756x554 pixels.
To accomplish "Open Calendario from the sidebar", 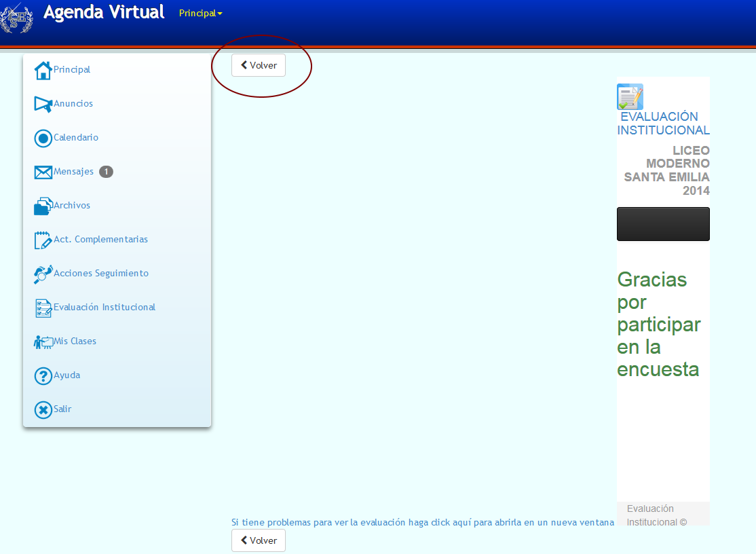I will click(76, 137).
